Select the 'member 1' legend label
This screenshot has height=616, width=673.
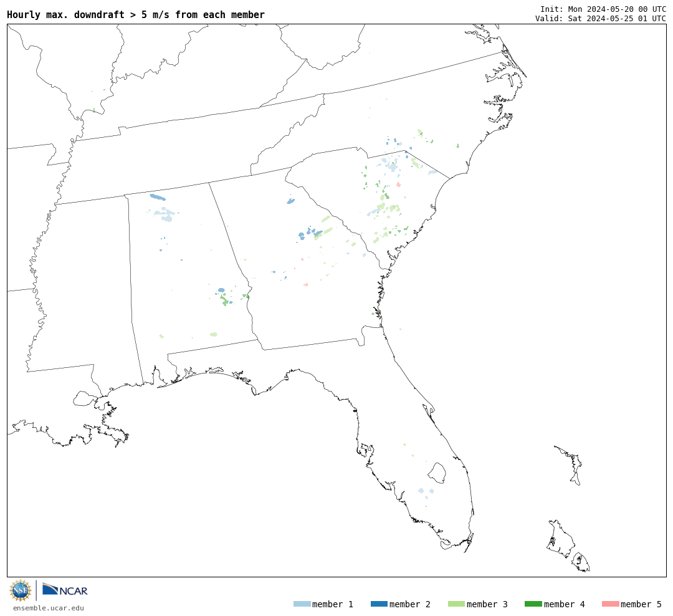pos(333,604)
